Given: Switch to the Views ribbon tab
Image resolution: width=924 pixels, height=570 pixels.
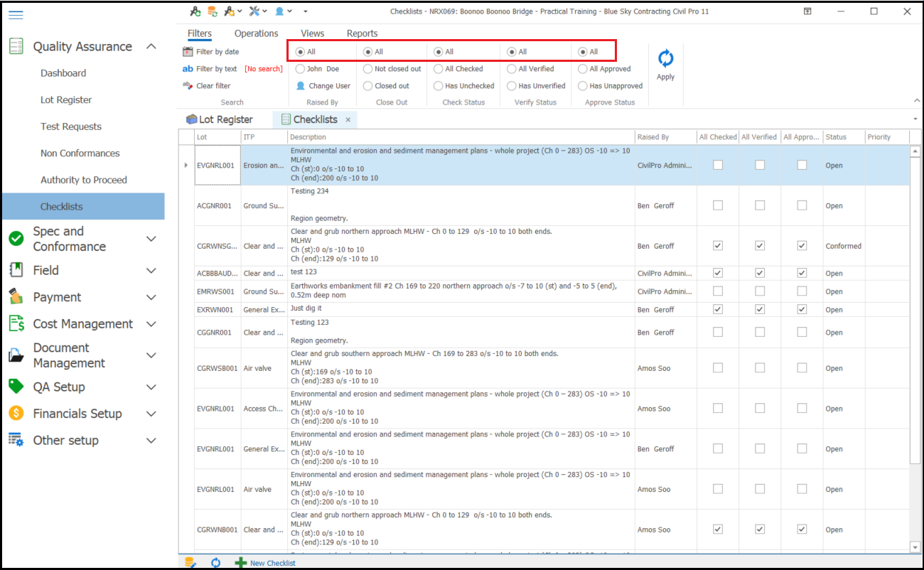Looking at the screenshot, I should [x=312, y=33].
